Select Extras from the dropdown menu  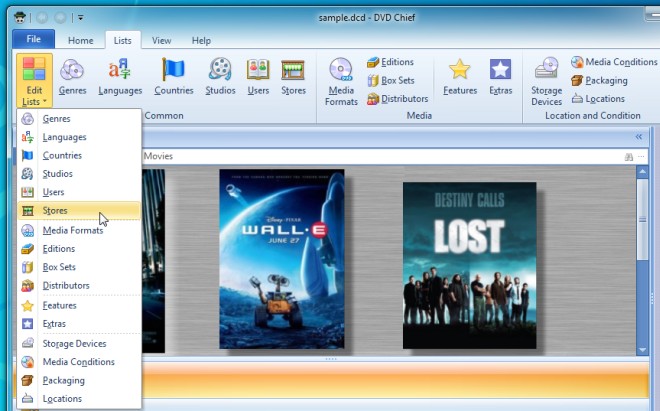click(79, 324)
